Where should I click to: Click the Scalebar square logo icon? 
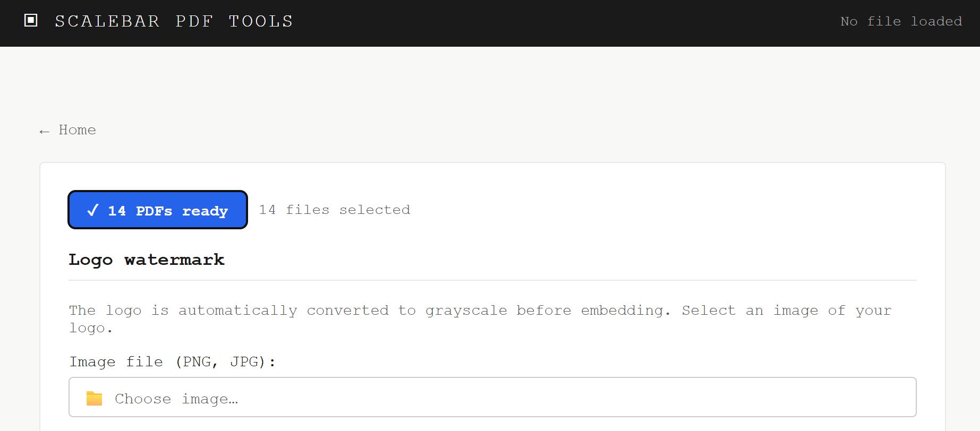(31, 21)
